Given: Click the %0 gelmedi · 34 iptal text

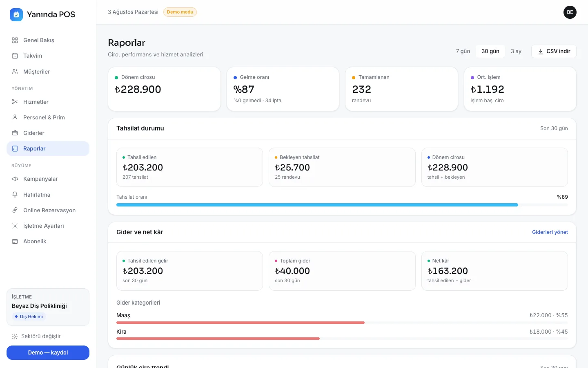Looking at the screenshot, I should (258, 101).
